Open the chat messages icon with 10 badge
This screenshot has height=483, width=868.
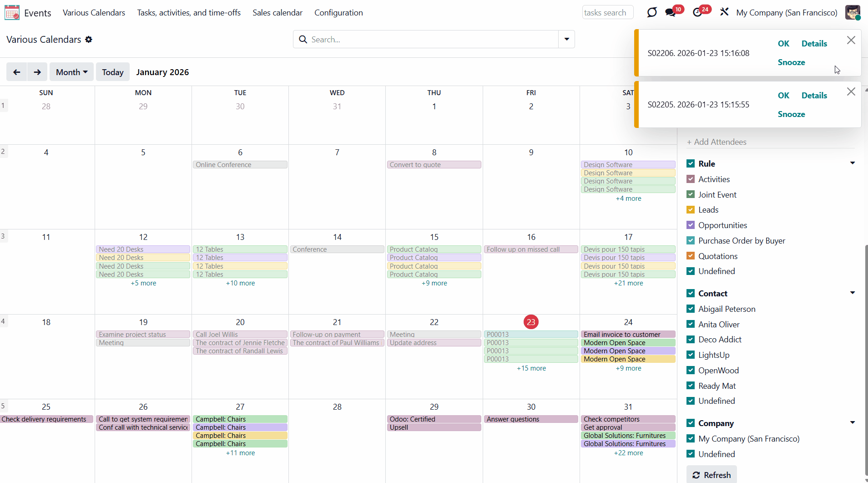click(671, 12)
